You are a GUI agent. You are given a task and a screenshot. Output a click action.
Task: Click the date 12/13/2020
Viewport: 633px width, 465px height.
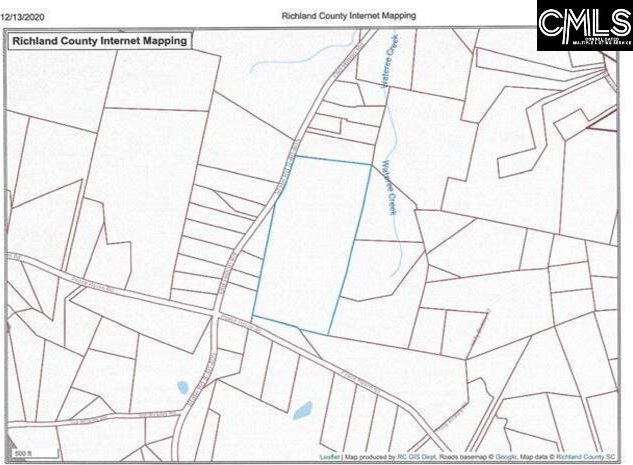click(22, 17)
